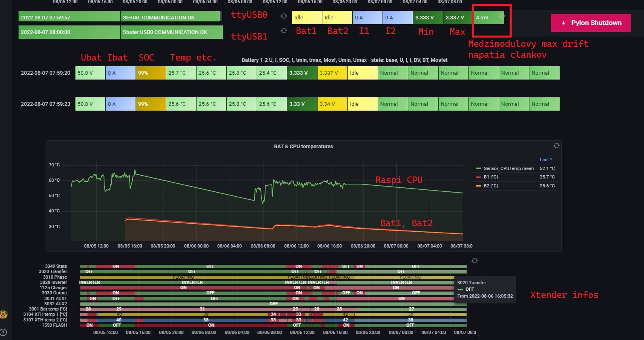Click refresh icon above the Xtender state timeline
The height and width of the screenshot is (340, 644).
(475, 261)
